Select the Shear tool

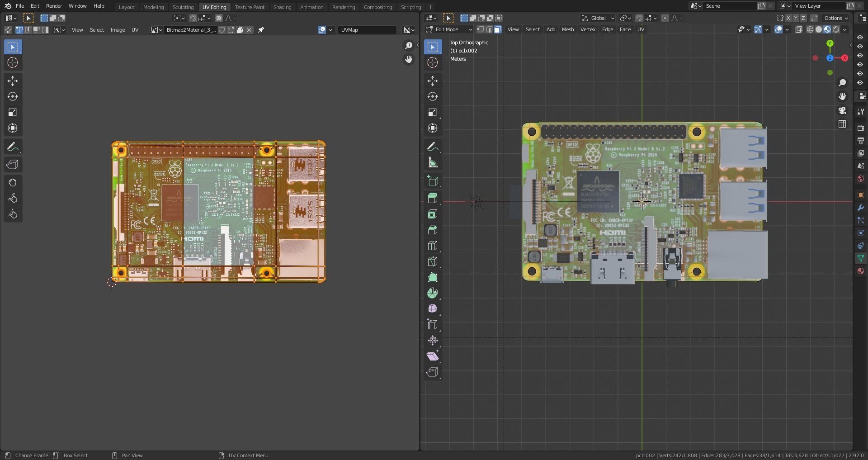click(x=433, y=356)
